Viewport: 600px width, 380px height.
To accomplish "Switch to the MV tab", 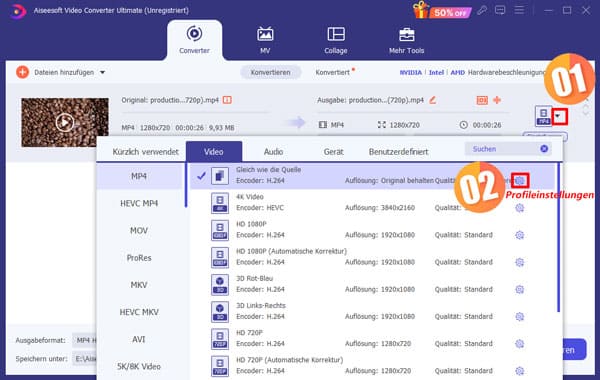I will 265,40.
